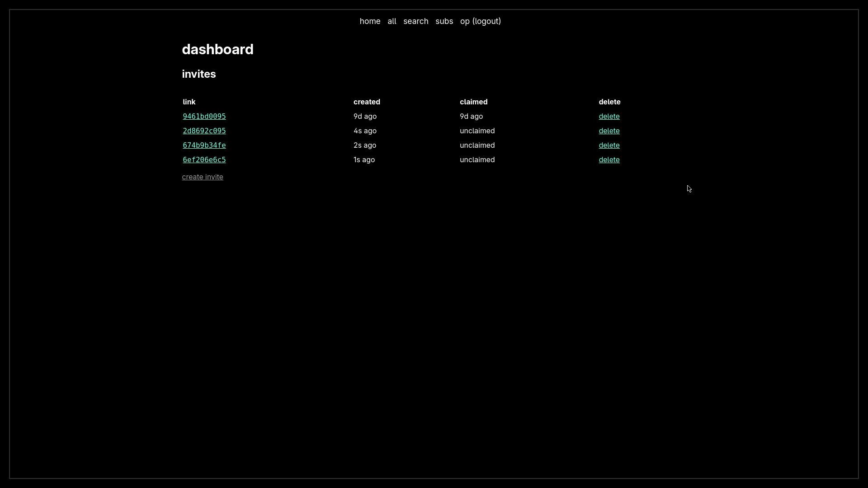Open invite link 674b9b34fe
This screenshot has width=868, height=488.
[204, 145]
